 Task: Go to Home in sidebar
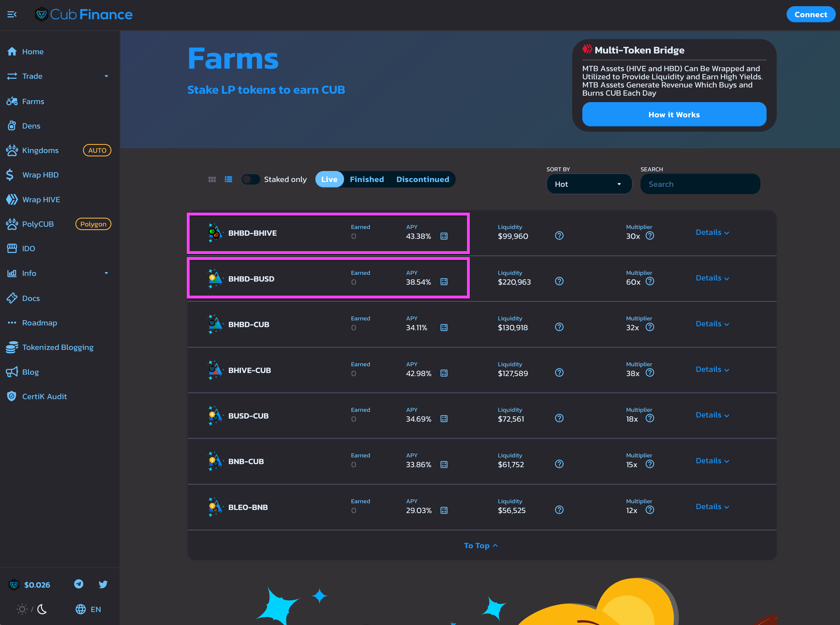59,51
